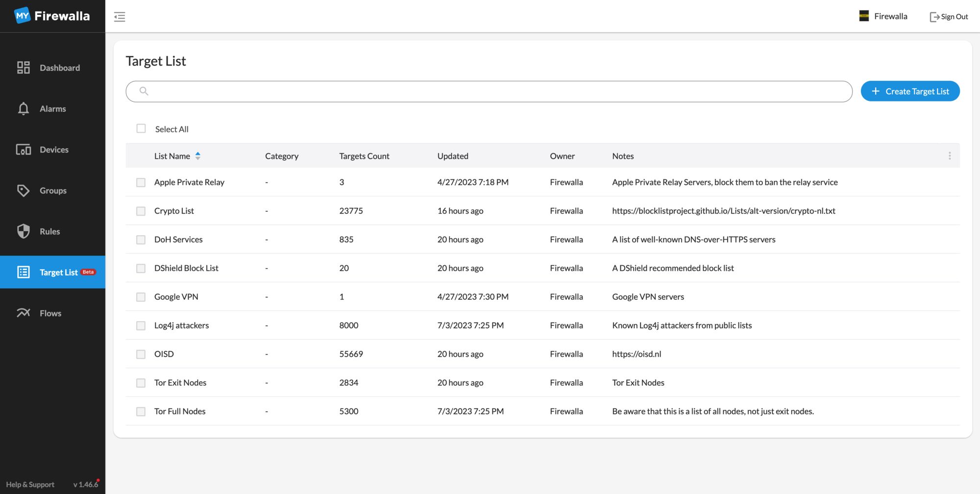Image resolution: width=980 pixels, height=494 pixels.
Task: Check the Tor Exit Nodes checkbox
Action: click(141, 383)
